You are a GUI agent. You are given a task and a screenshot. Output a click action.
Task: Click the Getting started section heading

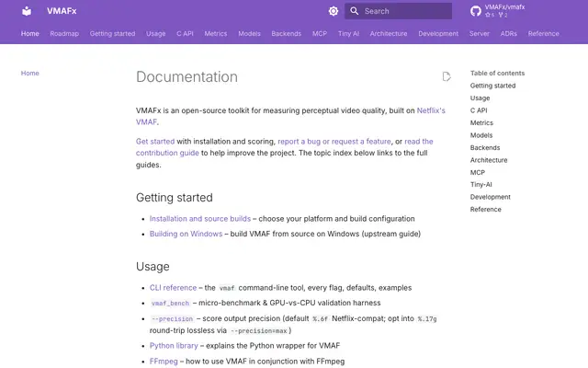pos(174,198)
